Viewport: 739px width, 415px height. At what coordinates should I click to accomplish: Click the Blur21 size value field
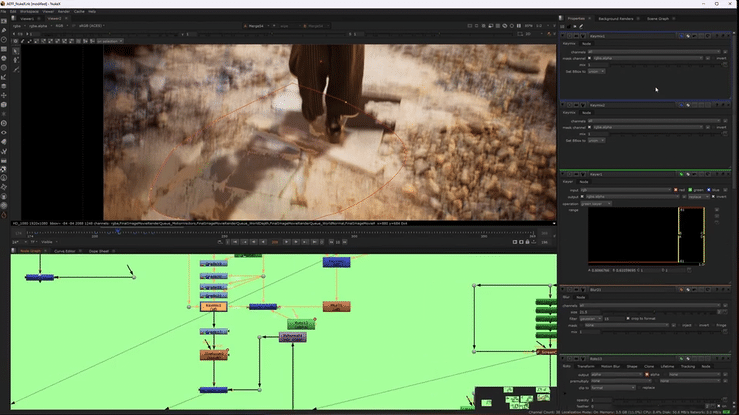pos(589,312)
